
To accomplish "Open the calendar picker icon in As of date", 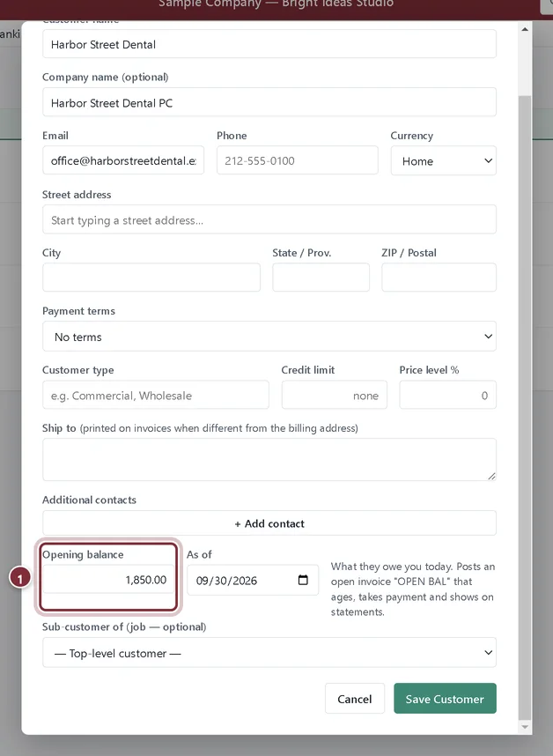I will tap(303, 580).
